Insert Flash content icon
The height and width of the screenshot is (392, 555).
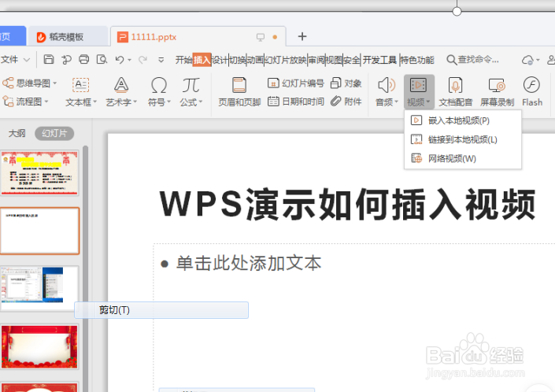point(531,85)
